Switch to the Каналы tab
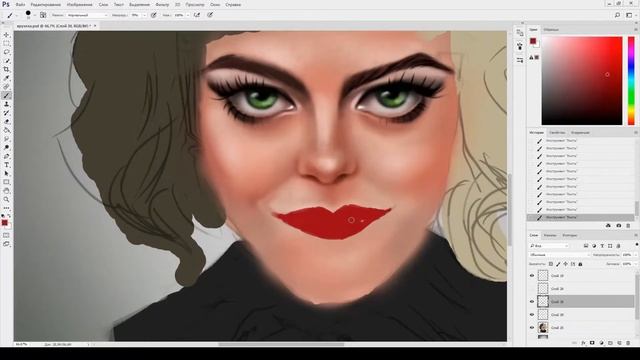Viewport: 640px width, 360px height. 550,236
